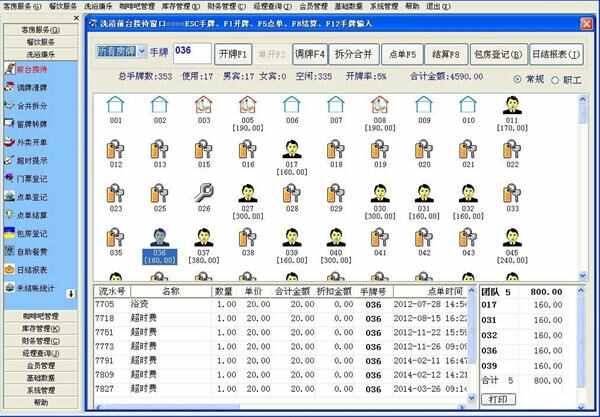
Task: Open the 调牌清牌 sidebar icon
Action: [x=10, y=87]
